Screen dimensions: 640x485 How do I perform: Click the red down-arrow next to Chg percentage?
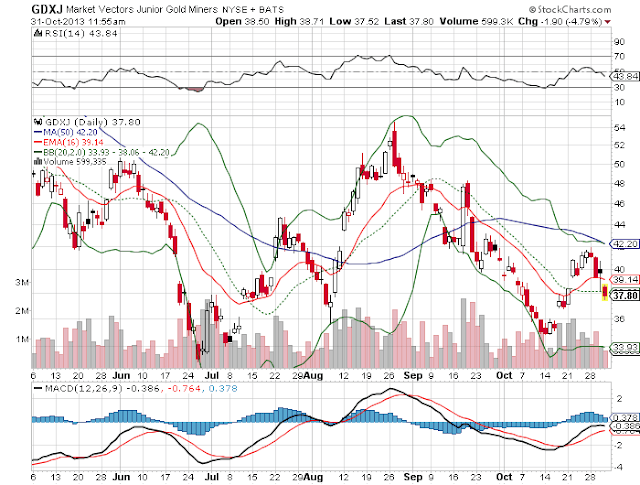click(608, 22)
